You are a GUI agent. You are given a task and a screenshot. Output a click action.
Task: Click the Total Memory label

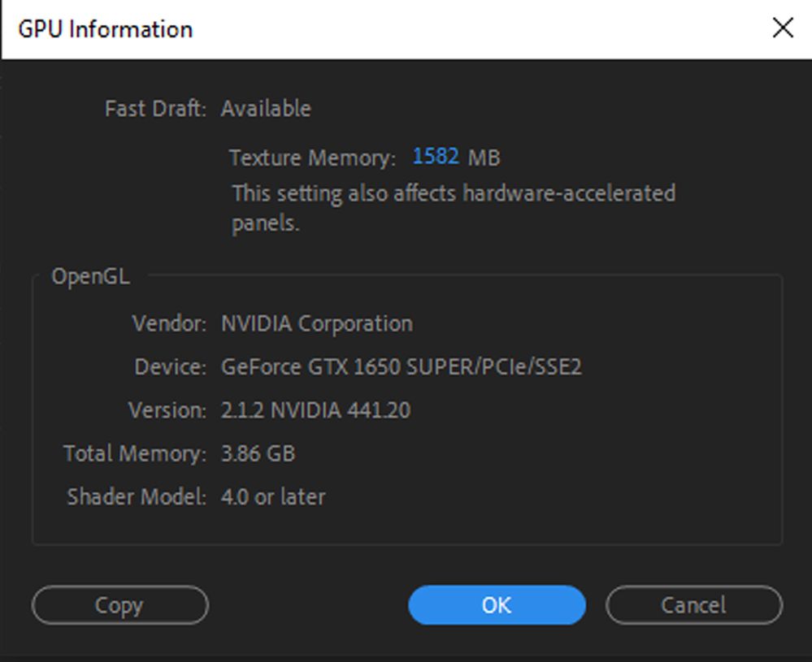point(135,453)
